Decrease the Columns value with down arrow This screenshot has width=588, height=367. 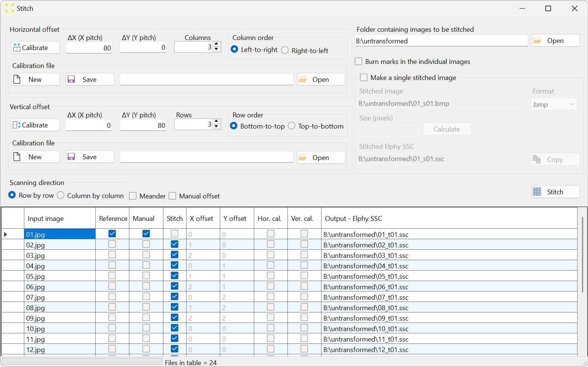pyautogui.click(x=216, y=49)
